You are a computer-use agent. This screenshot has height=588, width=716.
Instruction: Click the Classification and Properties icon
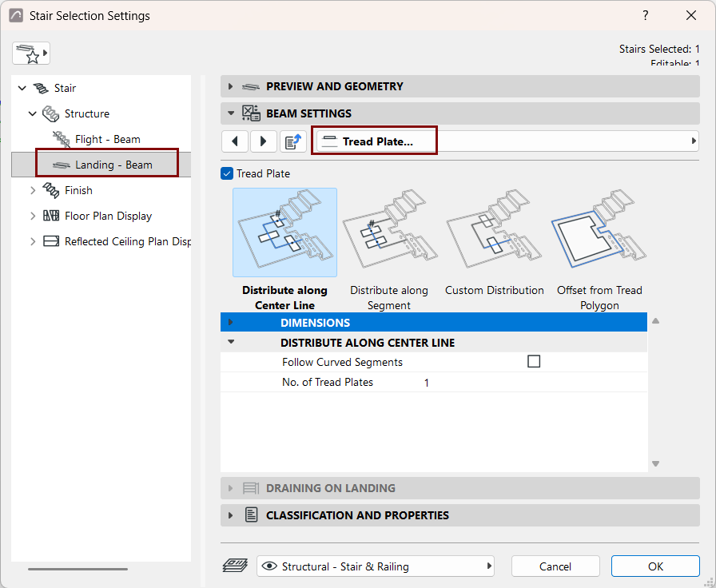[x=251, y=515]
